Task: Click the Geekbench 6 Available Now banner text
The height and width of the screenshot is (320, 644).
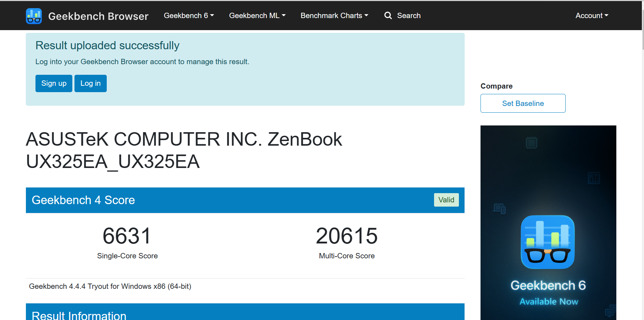Action: click(548, 293)
